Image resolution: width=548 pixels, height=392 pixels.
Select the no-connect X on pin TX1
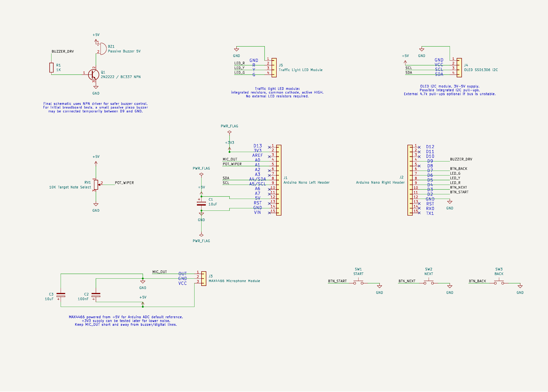419,213
